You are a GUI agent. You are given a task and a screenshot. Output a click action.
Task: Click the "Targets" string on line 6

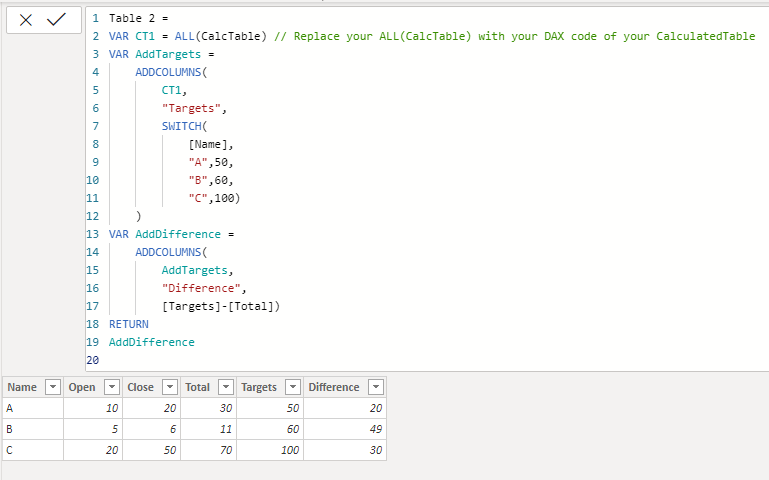coord(191,108)
